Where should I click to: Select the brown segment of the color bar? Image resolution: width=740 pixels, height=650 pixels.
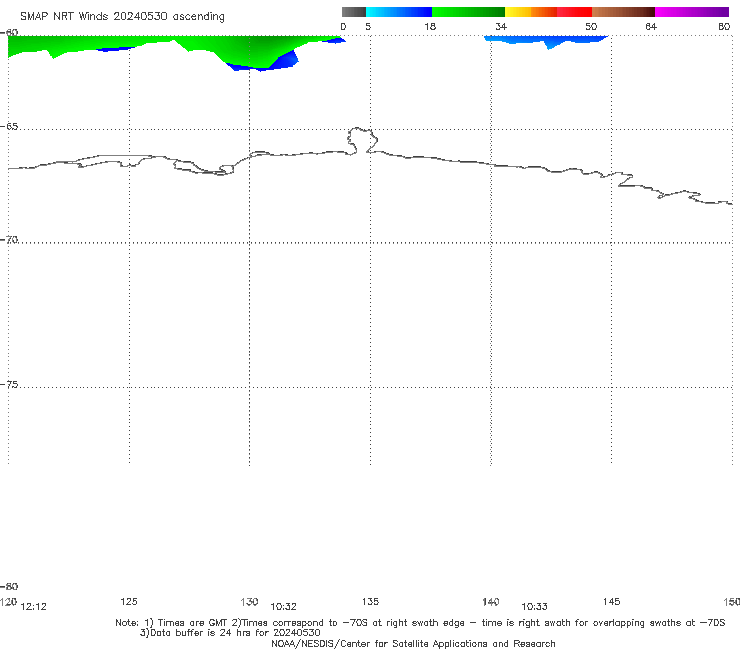coord(623,12)
